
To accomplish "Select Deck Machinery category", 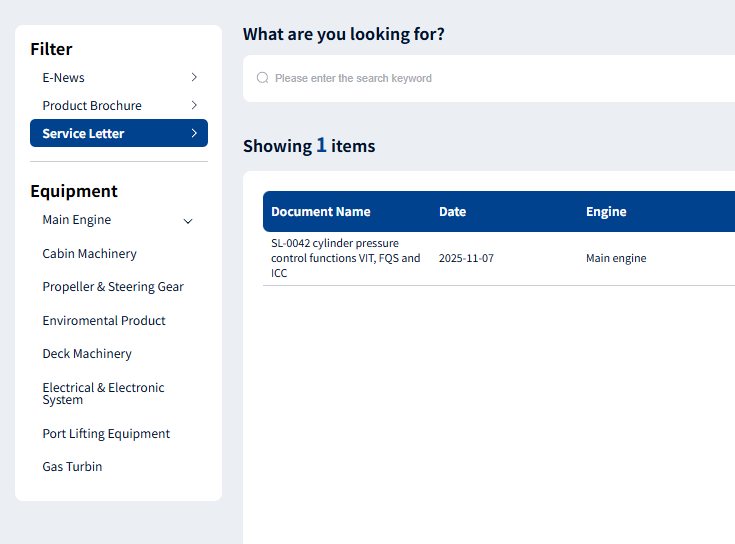I will pos(87,354).
